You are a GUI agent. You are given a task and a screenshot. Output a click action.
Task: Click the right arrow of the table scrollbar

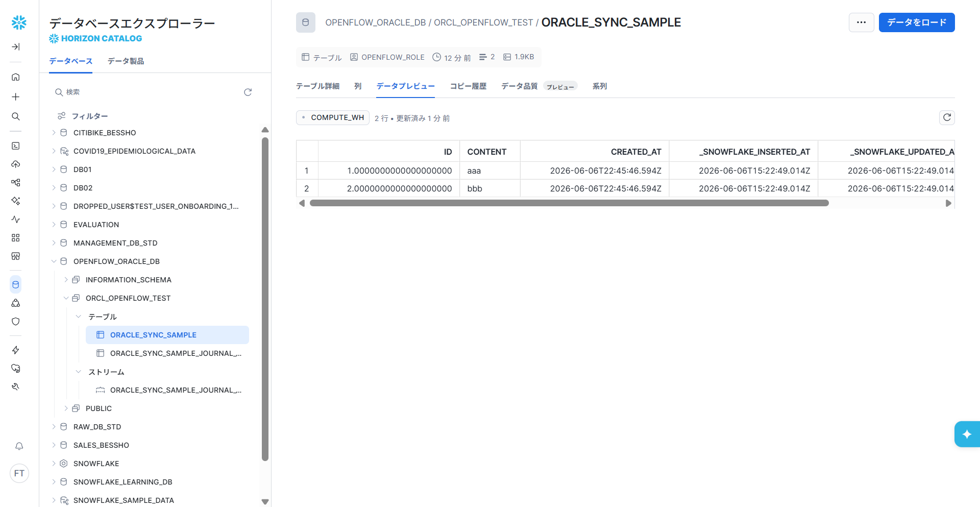pyautogui.click(x=948, y=203)
